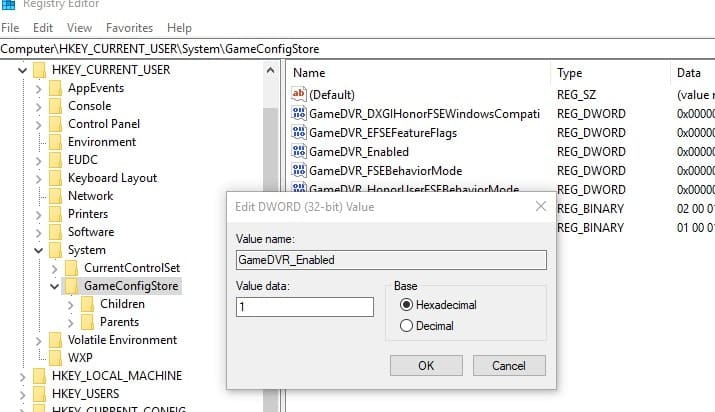Screen dimensions: 715x412
Task: Click the GameDVR_EFSEFeatureFlags DWORD icon
Action: click(x=299, y=133)
